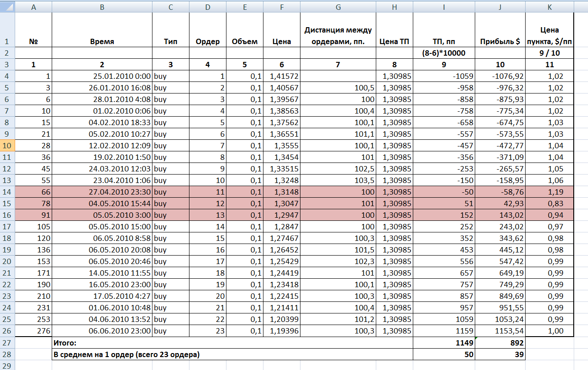Viewport: 588px width, 370px height.
Task: Select 'buy' cell in order 11 row
Action: click(171, 192)
